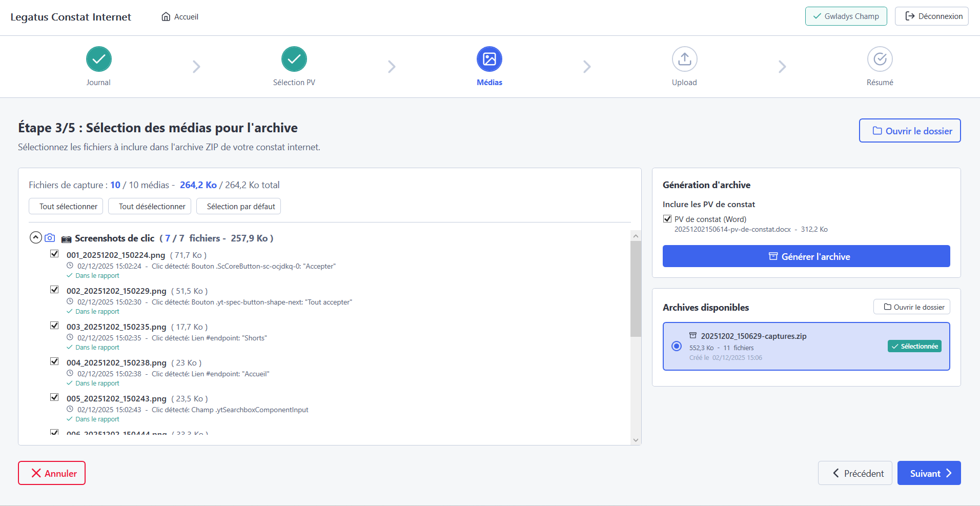Image resolution: width=980 pixels, height=506 pixels.
Task: Click the file list scroll down arrow
Action: [x=636, y=440]
